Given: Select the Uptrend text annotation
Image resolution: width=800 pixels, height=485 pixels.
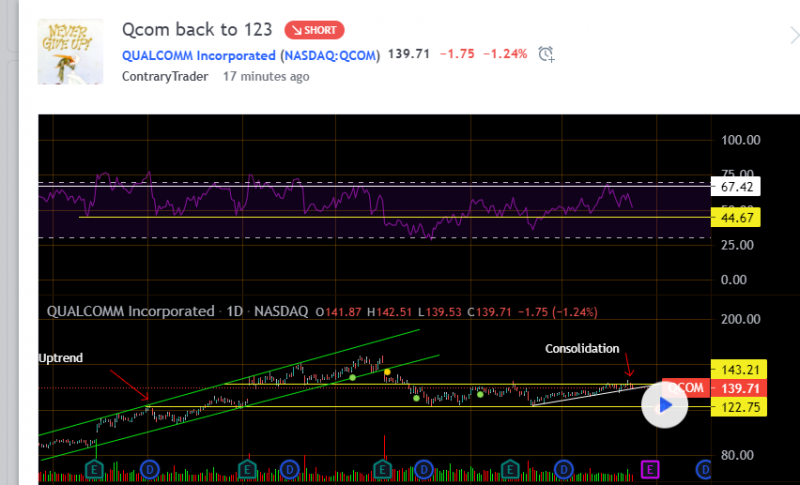Looking at the screenshot, I should [62, 357].
